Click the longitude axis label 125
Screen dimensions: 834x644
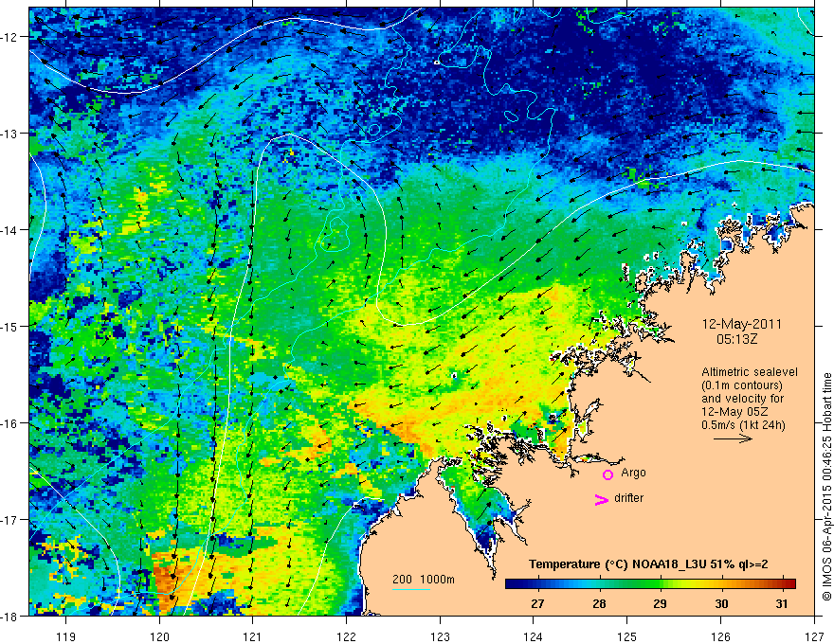(x=627, y=636)
